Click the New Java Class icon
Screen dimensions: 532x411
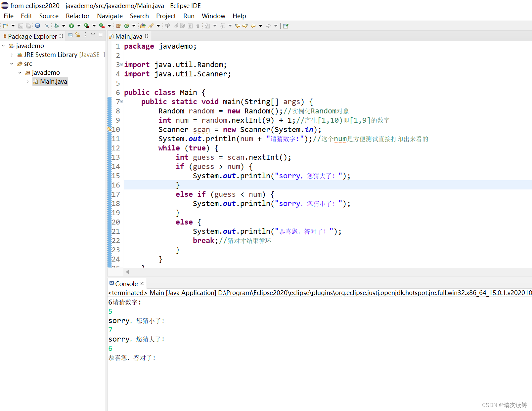point(126,26)
